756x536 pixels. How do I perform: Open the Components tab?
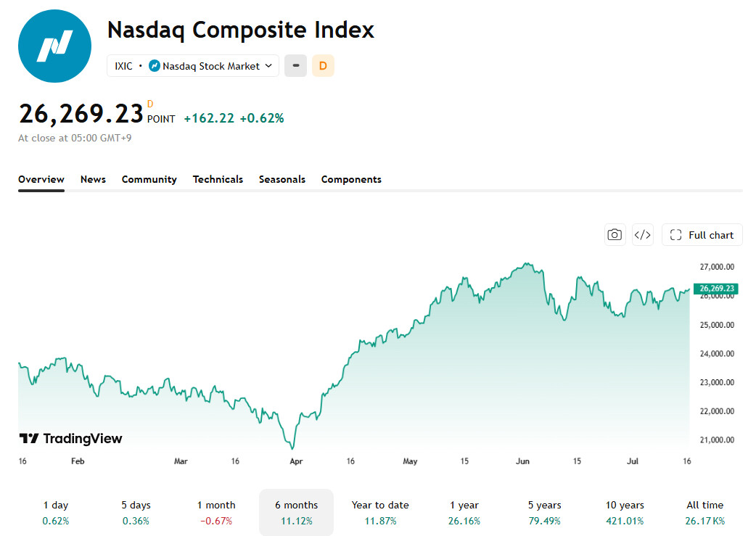[351, 179]
